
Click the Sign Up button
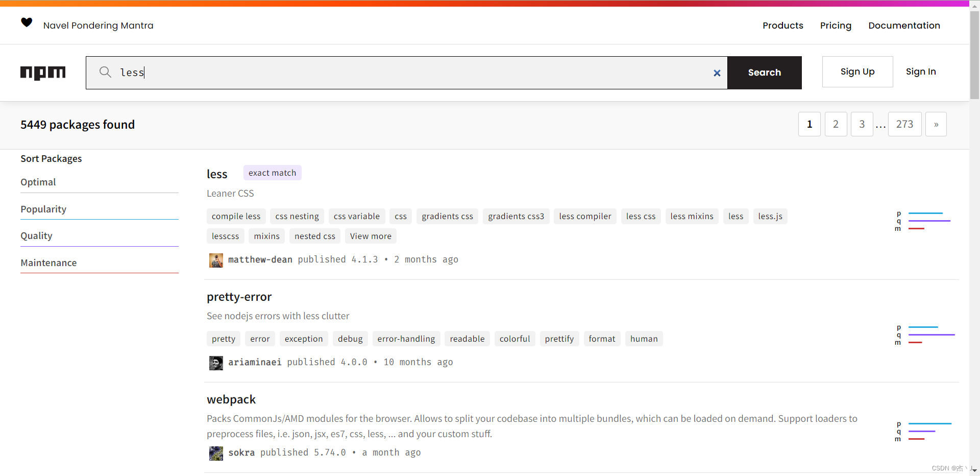857,72
